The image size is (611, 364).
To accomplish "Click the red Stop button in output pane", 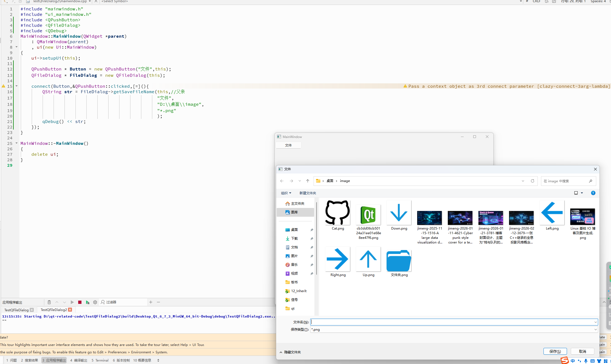I will pos(80,302).
